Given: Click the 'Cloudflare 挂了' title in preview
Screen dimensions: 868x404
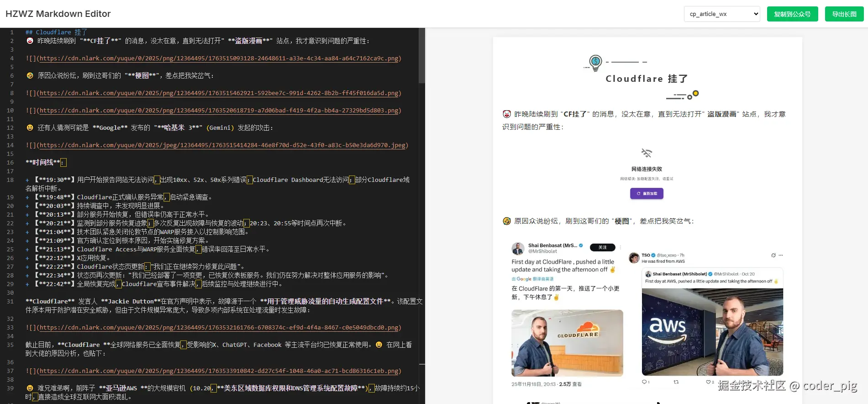Looking at the screenshot, I should (647, 79).
